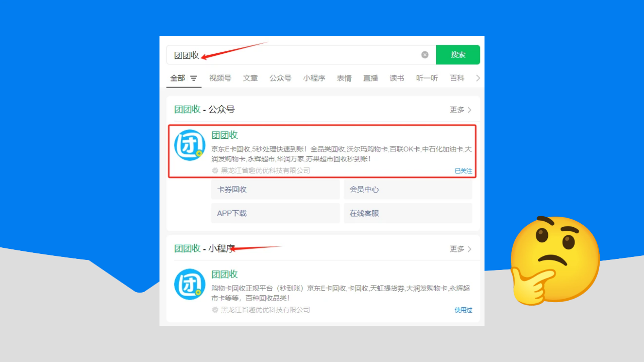This screenshot has width=644, height=362.
Task: Switch to the 文章 tab
Action: click(x=251, y=78)
